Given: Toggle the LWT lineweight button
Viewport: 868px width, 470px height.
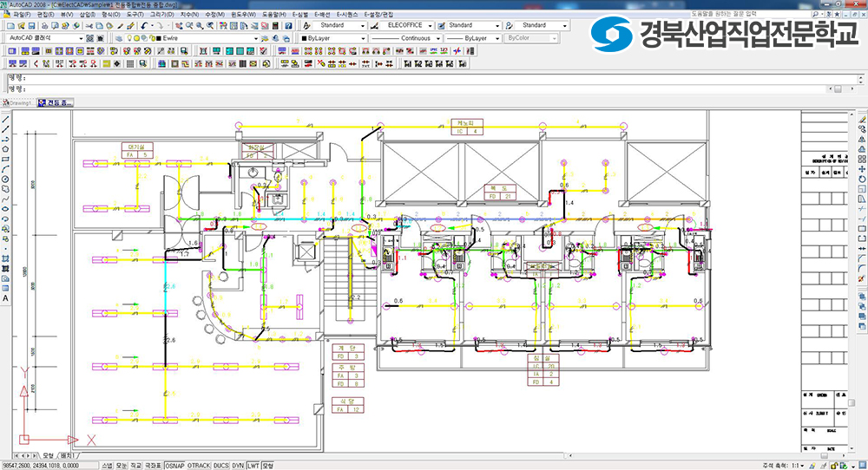Looking at the screenshot, I should click(x=253, y=467).
